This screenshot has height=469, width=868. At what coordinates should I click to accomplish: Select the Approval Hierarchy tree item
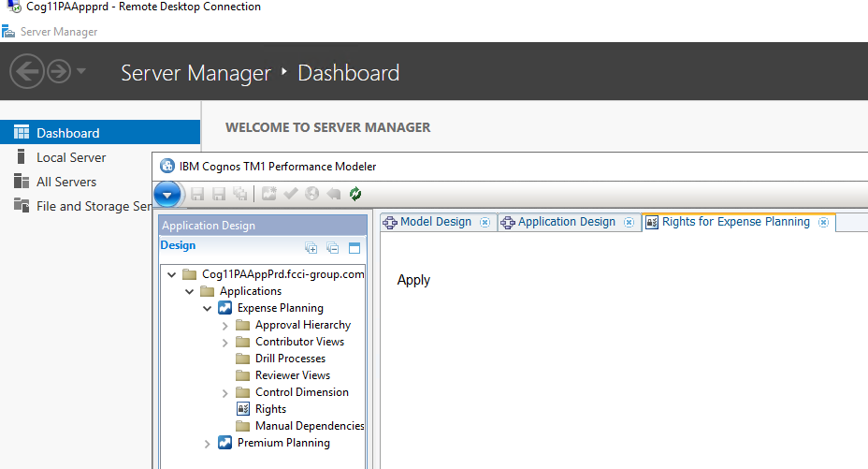point(303,325)
